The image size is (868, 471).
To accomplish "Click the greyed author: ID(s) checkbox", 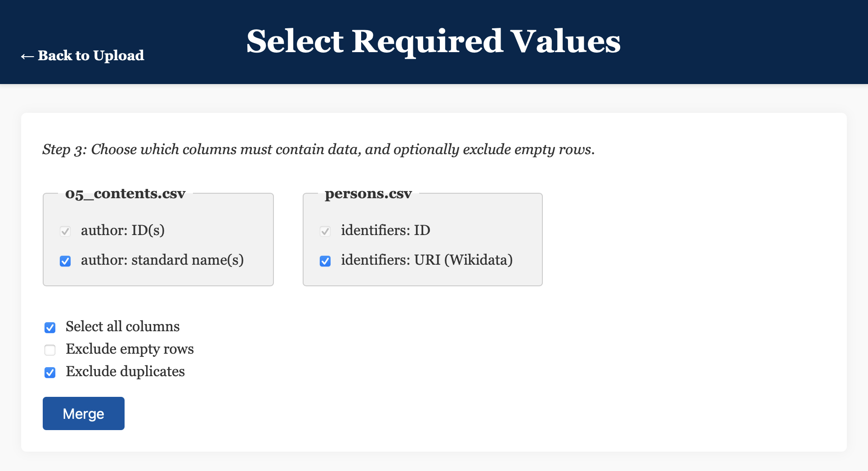I will pyautogui.click(x=65, y=231).
